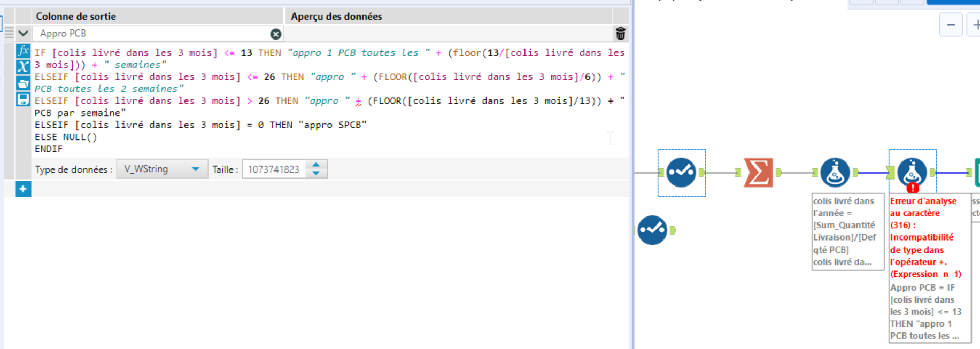980x349 pixels.
Task: Open recent and saved expressions folder icon
Action: [x=23, y=83]
